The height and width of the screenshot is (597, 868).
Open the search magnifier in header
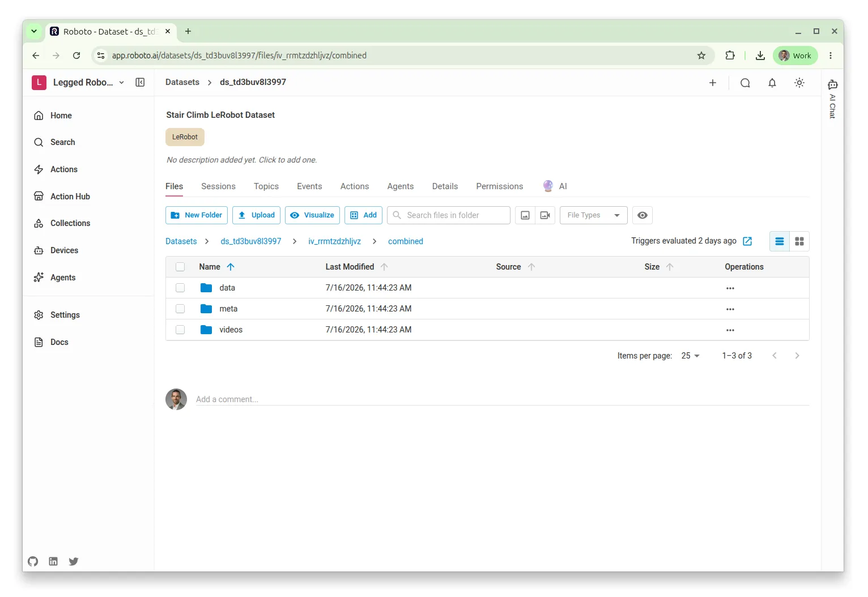[x=745, y=83]
